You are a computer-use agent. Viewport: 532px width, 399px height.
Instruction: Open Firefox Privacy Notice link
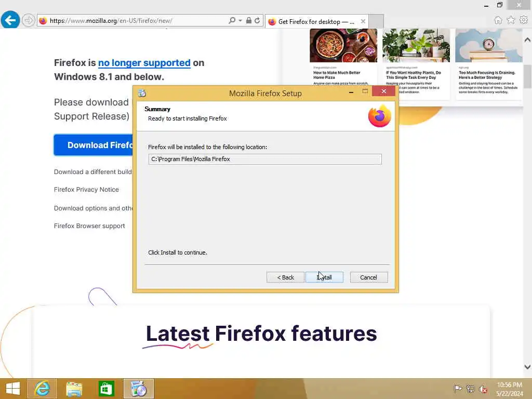click(x=86, y=190)
